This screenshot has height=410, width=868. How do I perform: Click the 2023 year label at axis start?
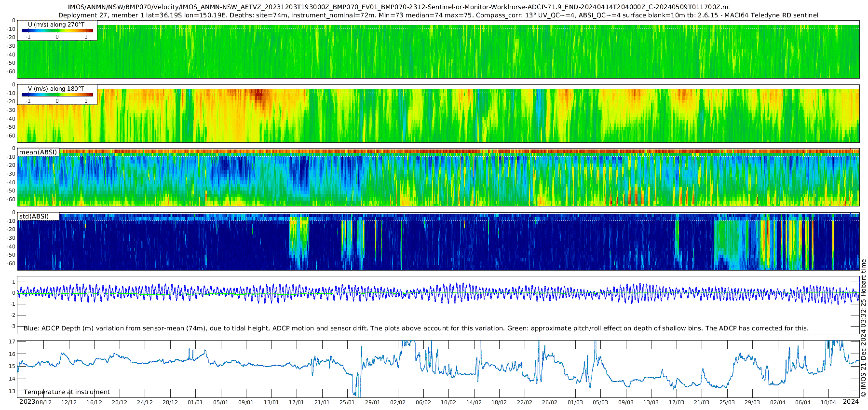coord(27,402)
